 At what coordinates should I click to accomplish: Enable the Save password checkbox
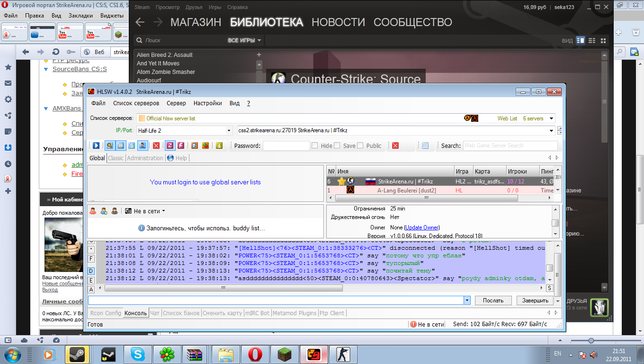point(337,146)
